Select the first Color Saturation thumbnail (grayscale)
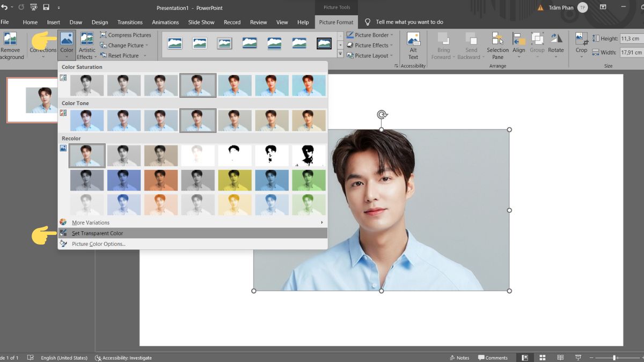The height and width of the screenshot is (362, 644). click(86, 85)
